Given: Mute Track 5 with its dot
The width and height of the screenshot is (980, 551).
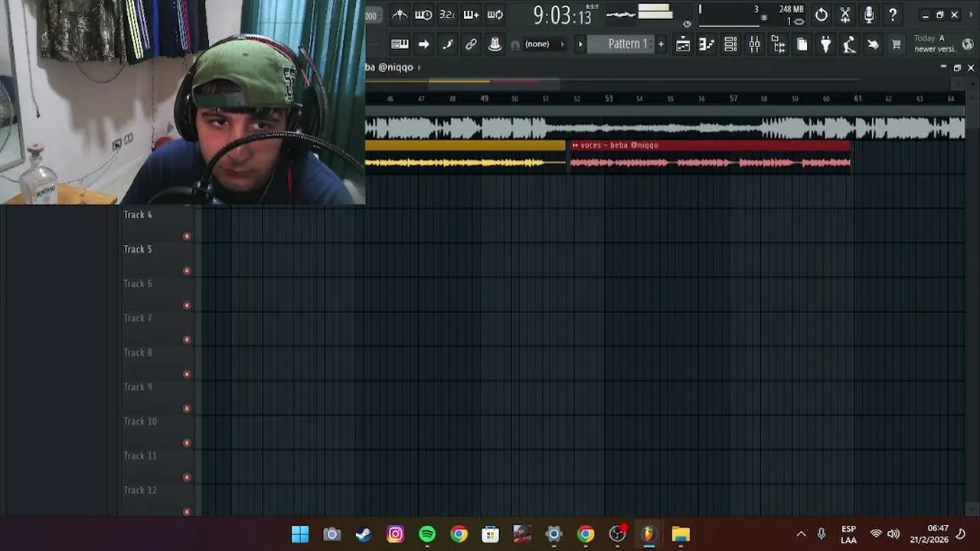Looking at the screenshot, I should tap(187, 271).
